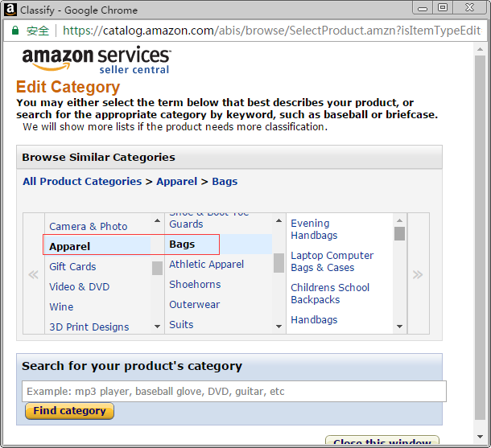
Task: Click down arrow of third category list scrollbar
Action: 399,327
